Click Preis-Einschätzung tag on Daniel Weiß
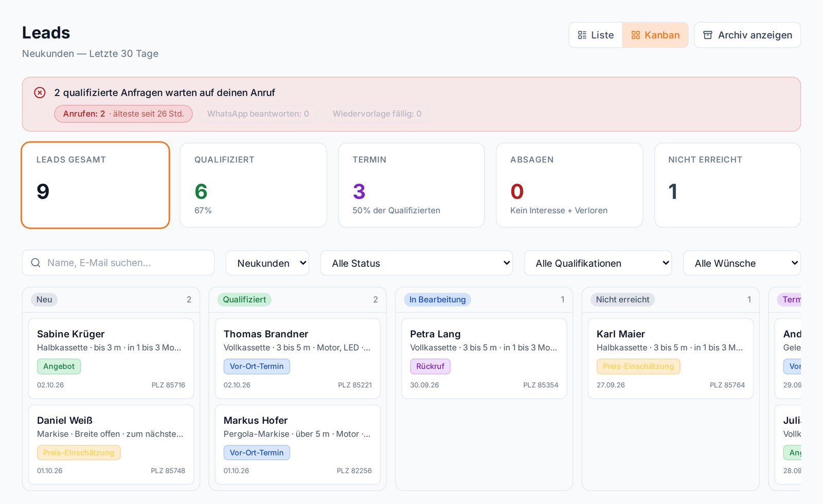Screen dimensions: 823x504 (79, 453)
